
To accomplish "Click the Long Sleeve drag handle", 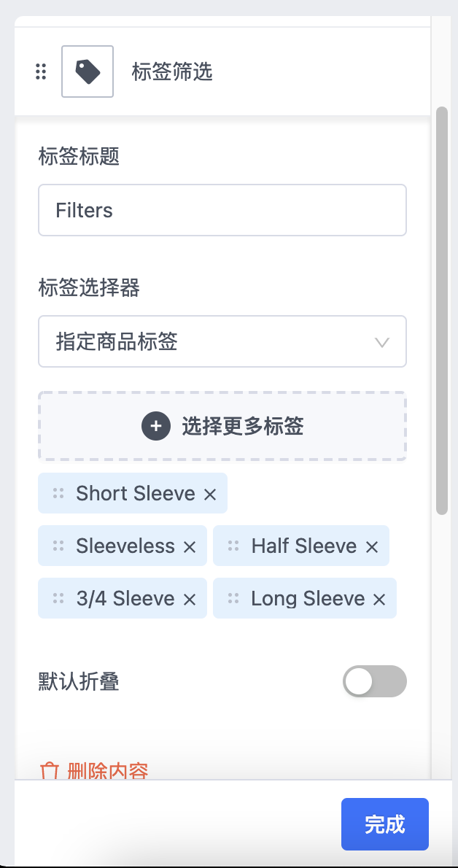I will 233,599.
